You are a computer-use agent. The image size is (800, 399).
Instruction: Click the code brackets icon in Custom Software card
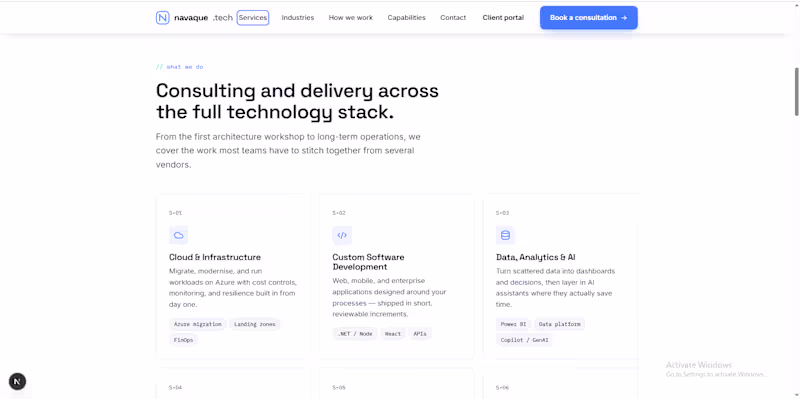click(342, 235)
